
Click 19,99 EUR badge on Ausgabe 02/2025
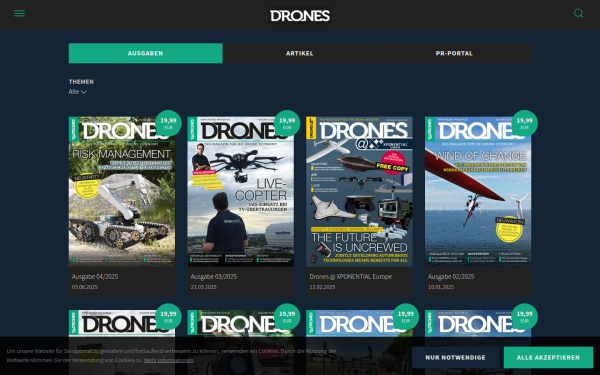pyautogui.click(x=525, y=123)
